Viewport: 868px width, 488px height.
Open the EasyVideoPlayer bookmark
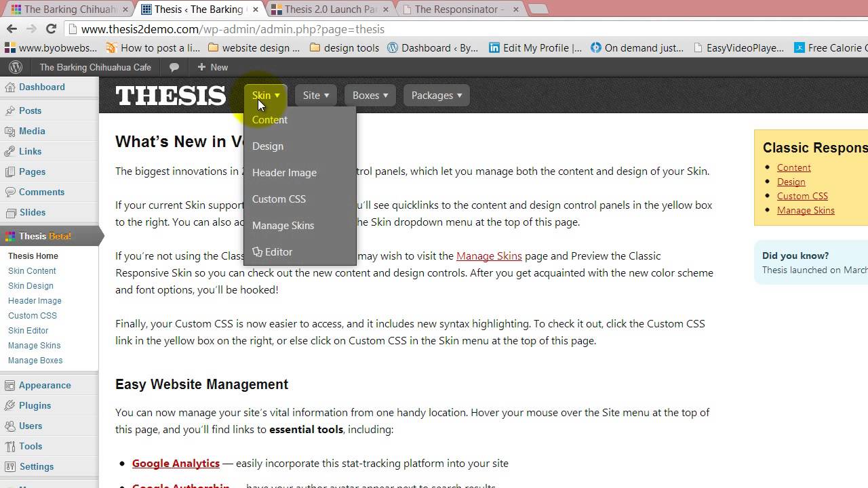point(738,47)
